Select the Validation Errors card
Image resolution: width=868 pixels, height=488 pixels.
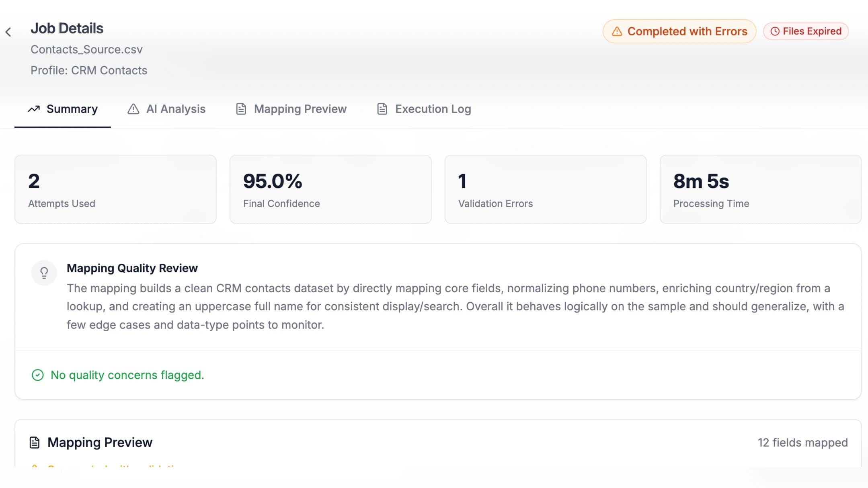point(546,189)
